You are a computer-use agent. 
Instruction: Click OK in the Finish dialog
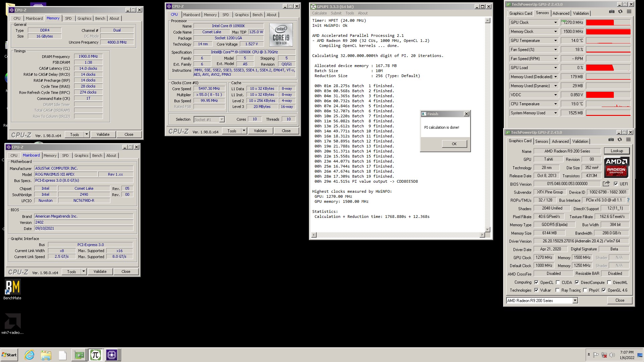click(x=454, y=144)
